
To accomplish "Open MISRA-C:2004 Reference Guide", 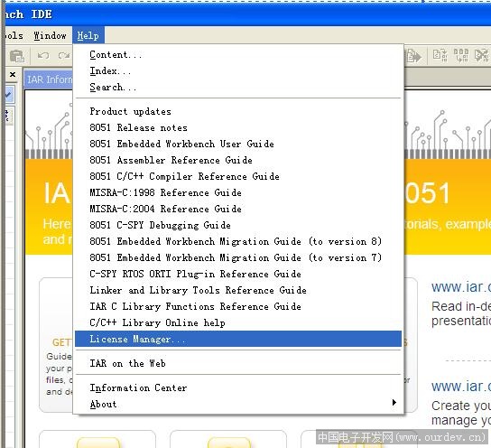I will click(238, 210).
